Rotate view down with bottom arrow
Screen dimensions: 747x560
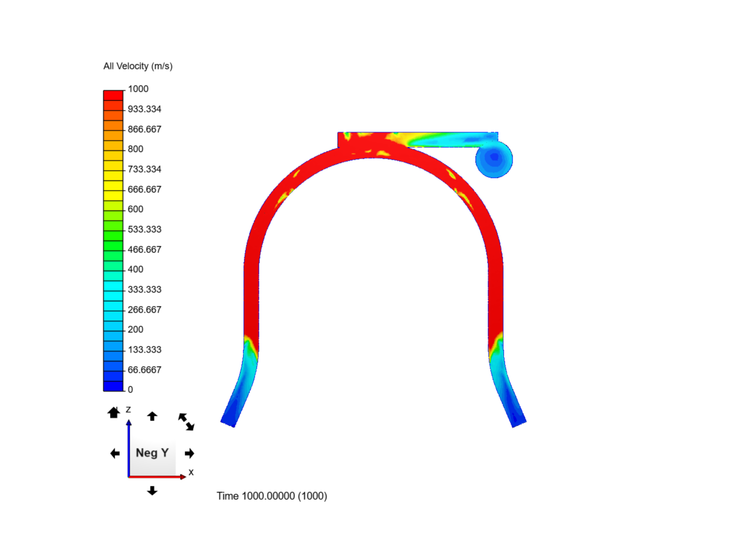click(x=152, y=491)
